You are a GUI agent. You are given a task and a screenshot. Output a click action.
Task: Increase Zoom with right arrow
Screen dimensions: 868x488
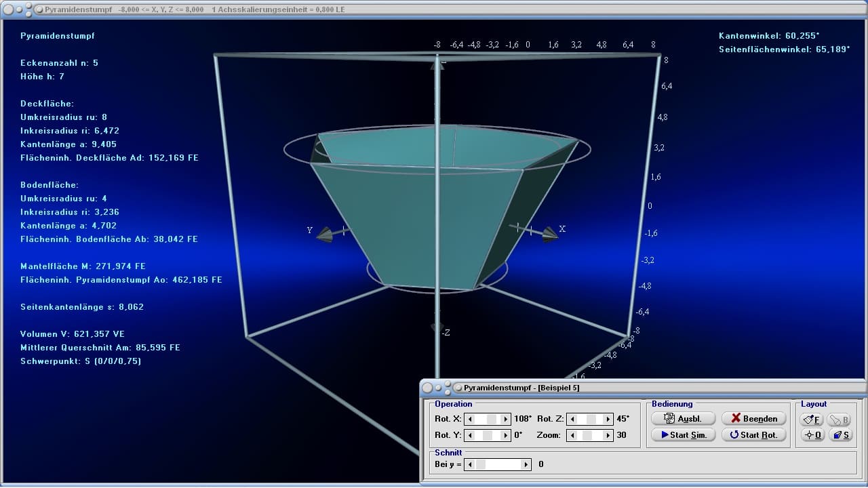(x=608, y=435)
